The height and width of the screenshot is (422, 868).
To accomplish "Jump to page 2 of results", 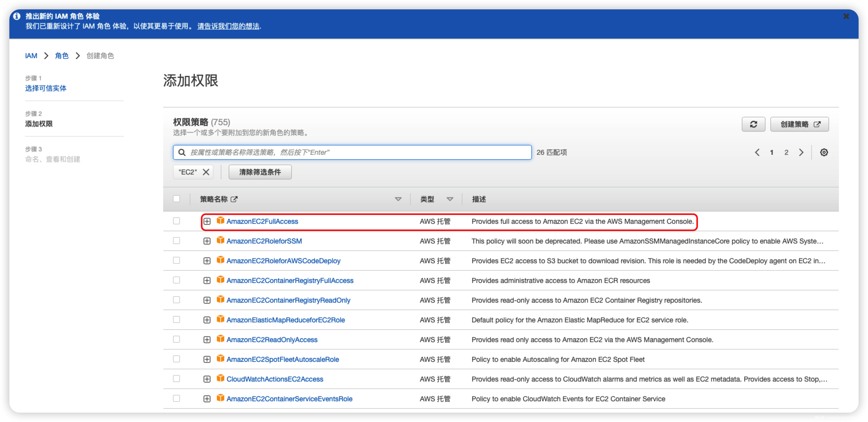I will pos(786,152).
